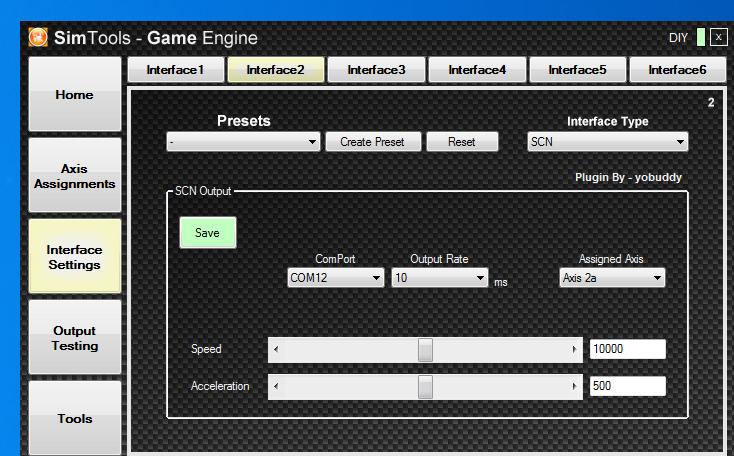Select Interface Settings in the sidebar
The height and width of the screenshot is (456, 734).
pyautogui.click(x=75, y=257)
